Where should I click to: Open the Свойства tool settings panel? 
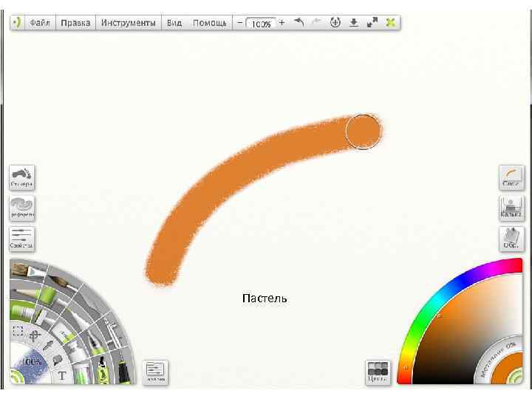click(x=21, y=239)
